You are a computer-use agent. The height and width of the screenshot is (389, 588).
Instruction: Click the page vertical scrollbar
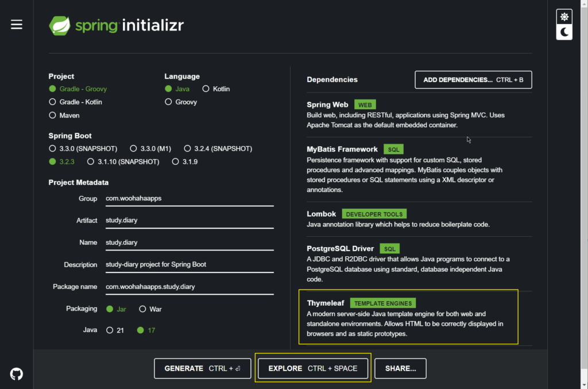(584, 187)
